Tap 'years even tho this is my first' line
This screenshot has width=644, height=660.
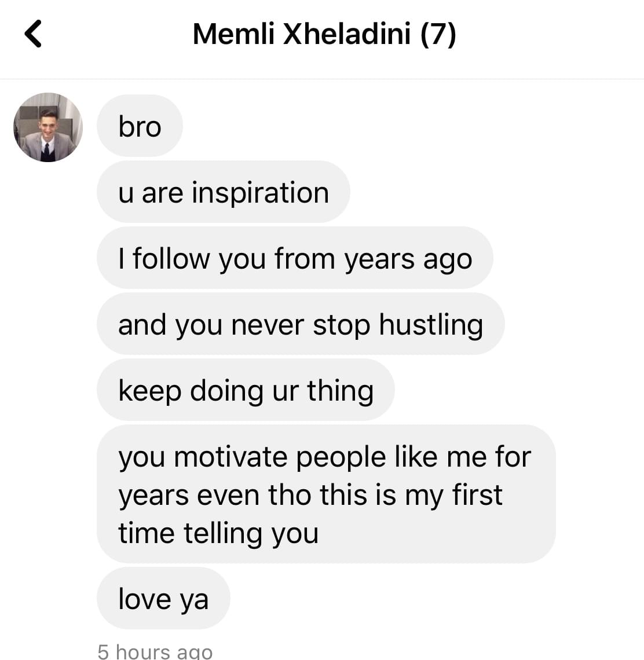(x=310, y=495)
